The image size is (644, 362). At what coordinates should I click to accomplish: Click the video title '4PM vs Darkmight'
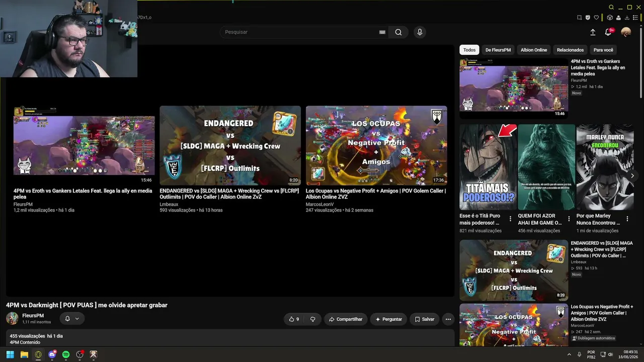(87, 305)
